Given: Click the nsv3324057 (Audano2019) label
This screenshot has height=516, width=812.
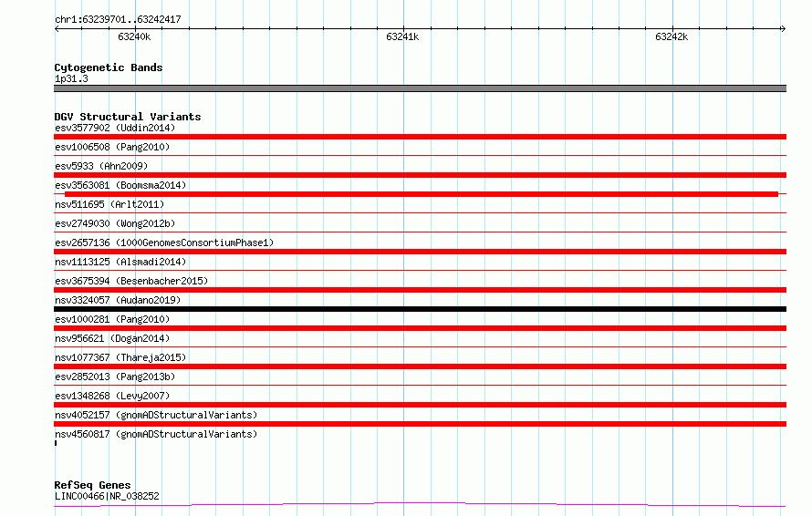Looking at the screenshot, I should click(x=118, y=300).
